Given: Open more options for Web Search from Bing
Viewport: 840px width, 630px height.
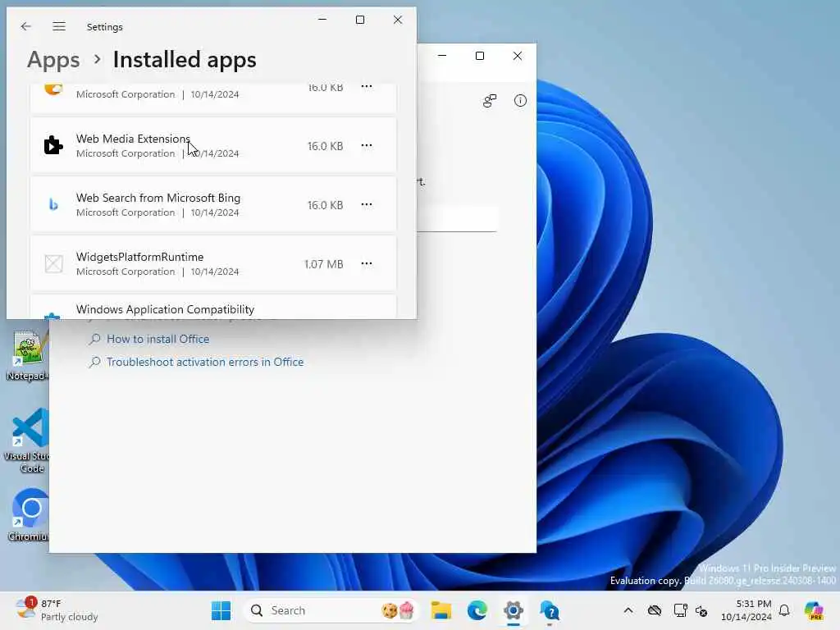Looking at the screenshot, I should coord(367,204).
